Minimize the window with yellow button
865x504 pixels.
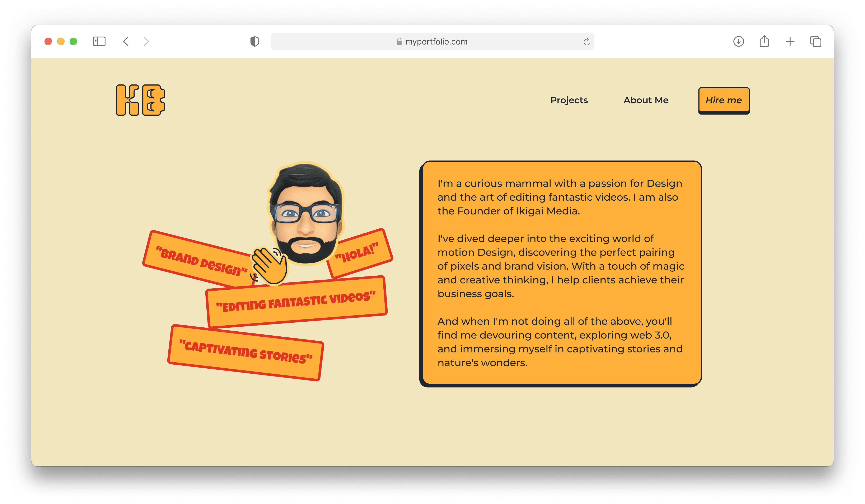pos(61,42)
